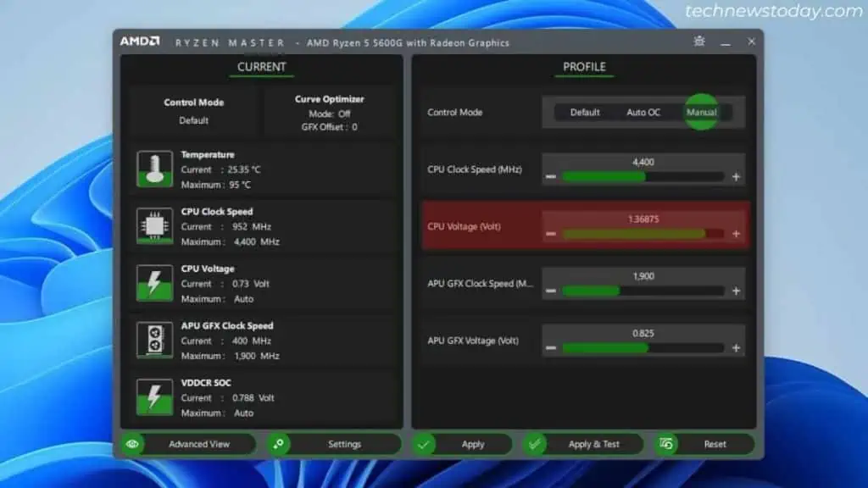This screenshot has width=868, height=488.
Task: Click the Reset button
Action: click(x=715, y=443)
